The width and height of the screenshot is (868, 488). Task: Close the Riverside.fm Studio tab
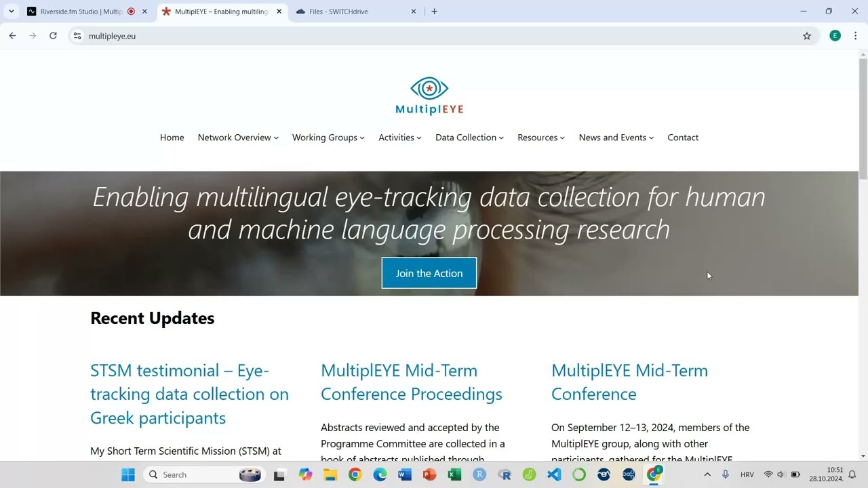[144, 12]
